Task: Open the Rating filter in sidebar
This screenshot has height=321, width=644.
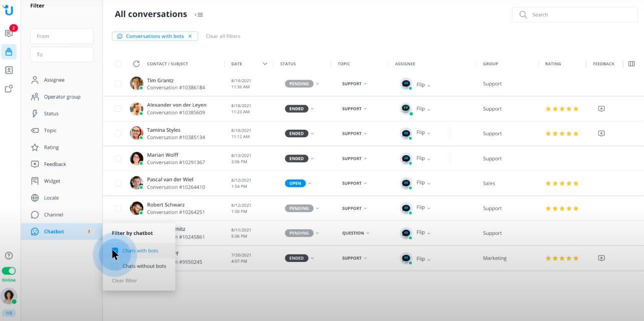Action: pos(51,147)
